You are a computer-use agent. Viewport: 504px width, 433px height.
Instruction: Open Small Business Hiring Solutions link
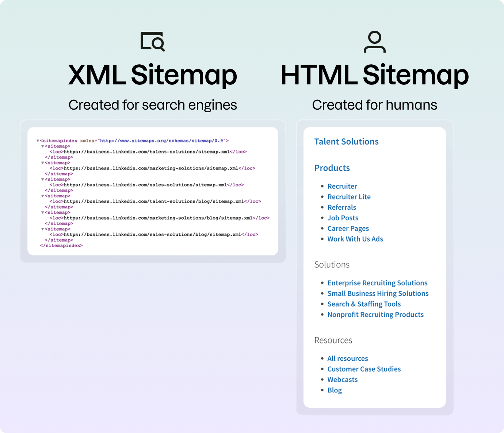[x=378, y=294]
